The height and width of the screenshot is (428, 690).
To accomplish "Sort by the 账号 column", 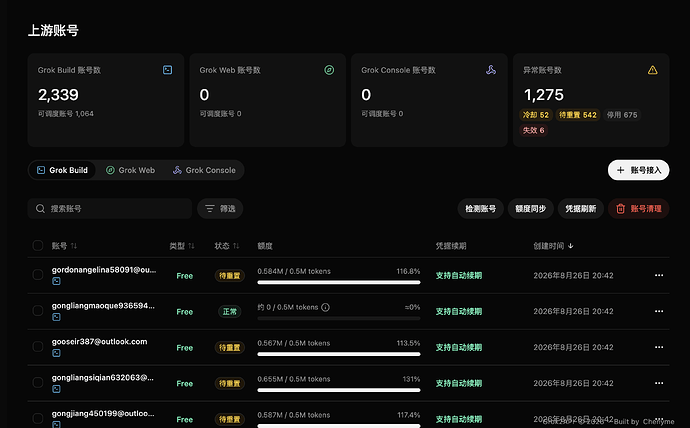I will (64, 246).
